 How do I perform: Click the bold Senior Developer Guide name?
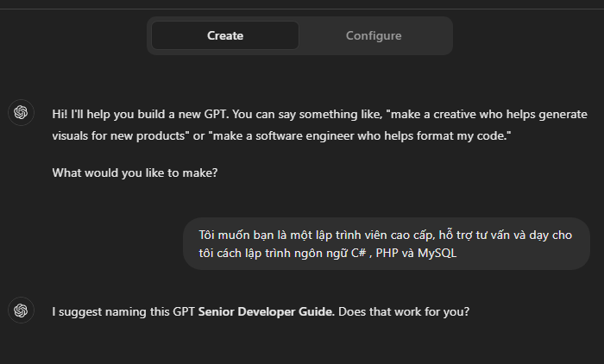(266, 311)
